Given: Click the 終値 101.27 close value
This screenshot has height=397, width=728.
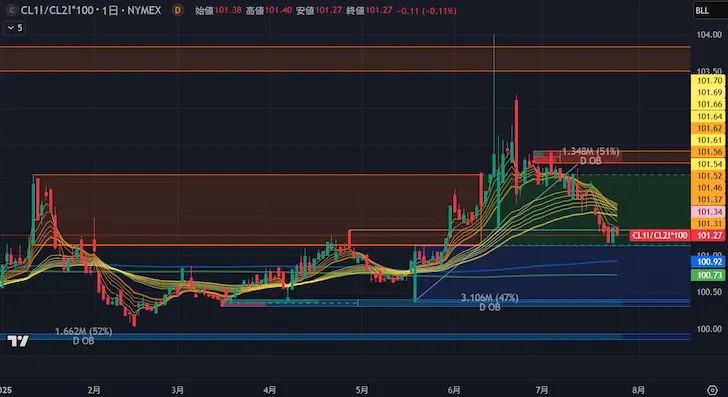Looking at the screenshot, I should pyautogui.click(x=369, y=10).
